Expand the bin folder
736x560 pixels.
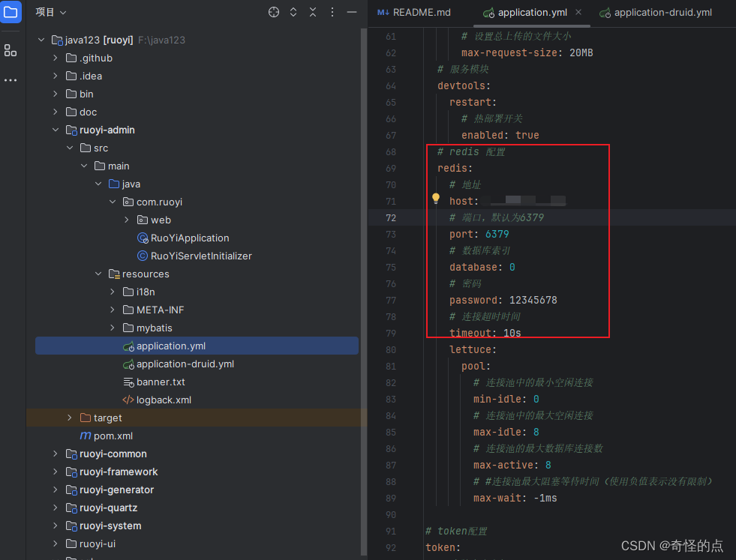coord(56,94)
